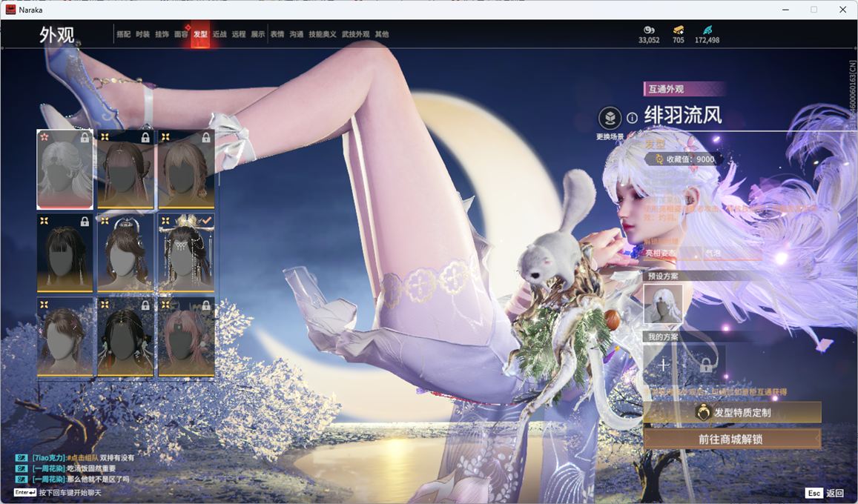Click the Esc 返回 back button
Image resolution: width=858 pixels, height=504 pixels.
824,493
